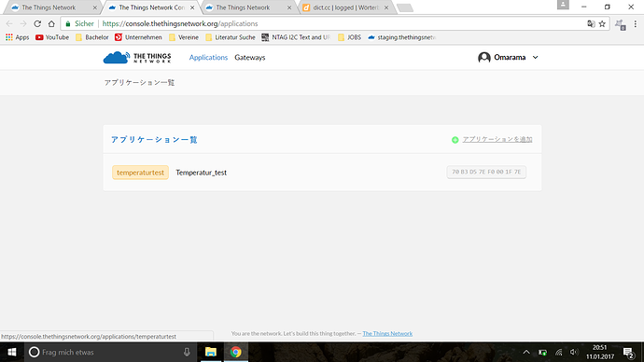Image resolution: width=644 pixels, height=362 pixels.
Task: Expand the Omarama account dropdown arrow
Action: coord(535,58)
